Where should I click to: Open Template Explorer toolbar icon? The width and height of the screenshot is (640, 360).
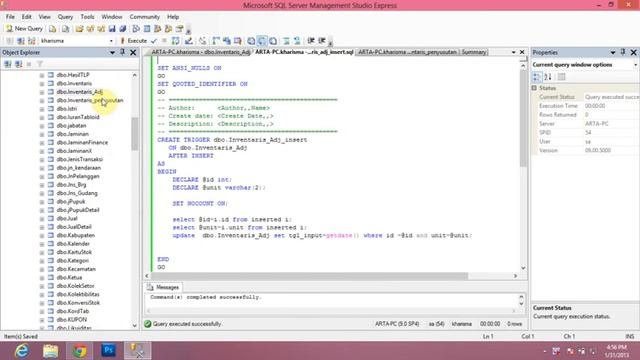(x=168, y=29)
